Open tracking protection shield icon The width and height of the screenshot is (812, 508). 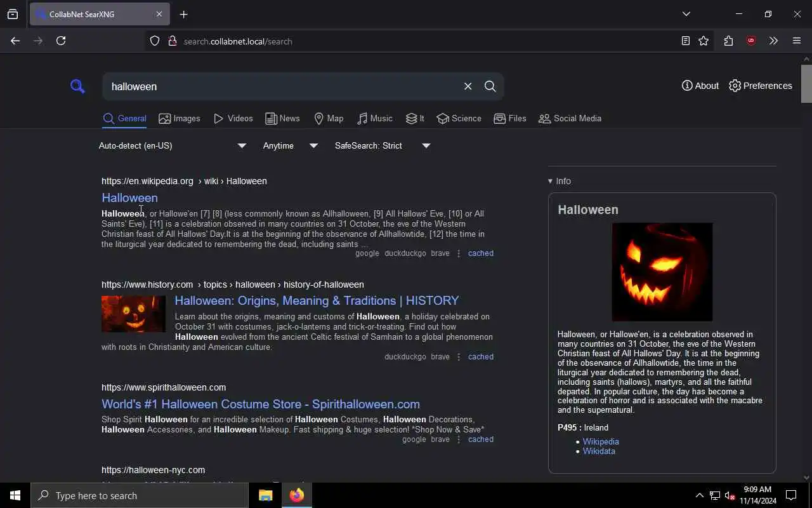pyautogui.click(x=155, y=41)
